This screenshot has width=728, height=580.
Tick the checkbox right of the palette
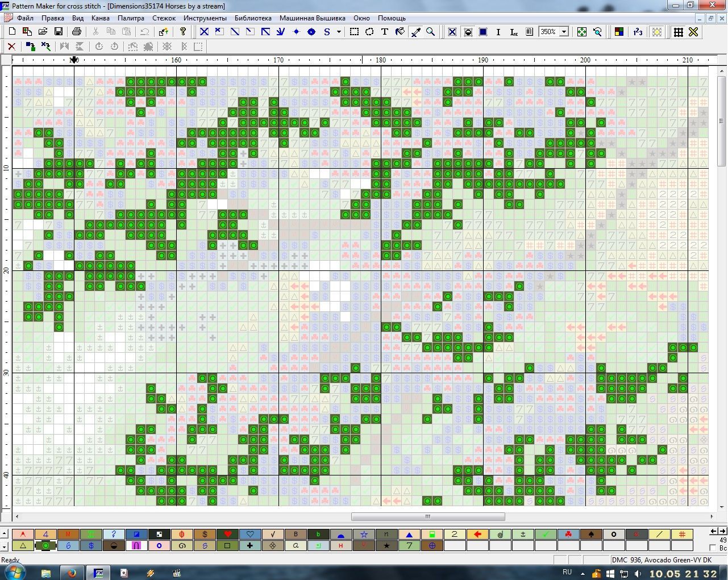click(x=713, y=548)
